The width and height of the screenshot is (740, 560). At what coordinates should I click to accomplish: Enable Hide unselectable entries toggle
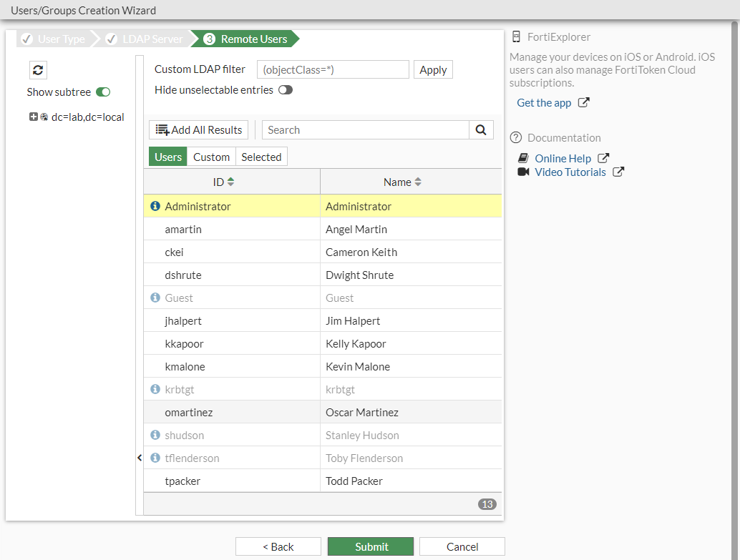286,90
